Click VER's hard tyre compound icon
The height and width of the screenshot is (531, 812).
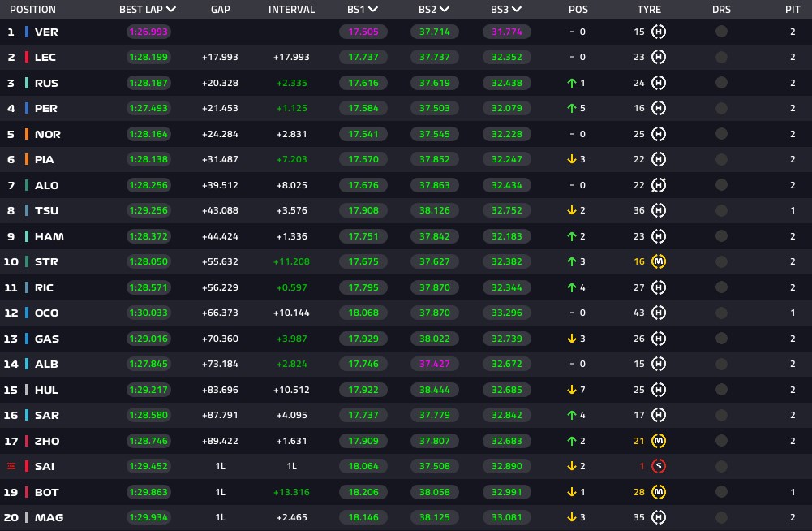[658, 32]
